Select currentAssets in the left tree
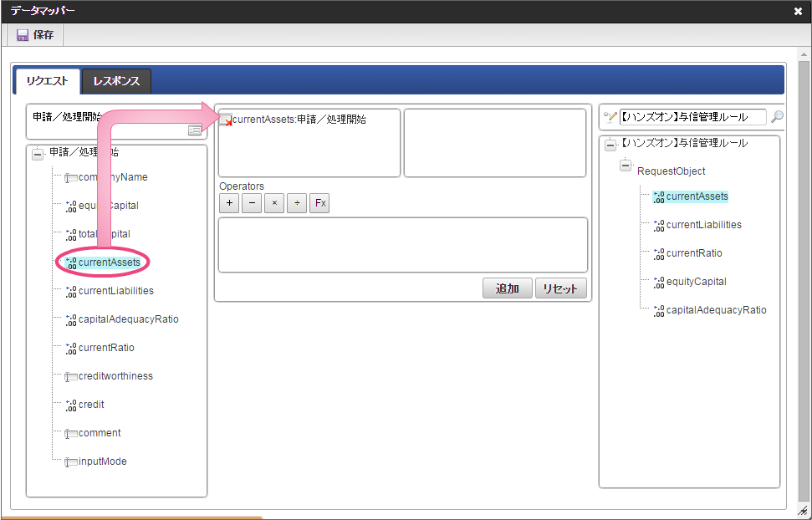Screen dimensions: 812x520 click(x=110, y=262)
